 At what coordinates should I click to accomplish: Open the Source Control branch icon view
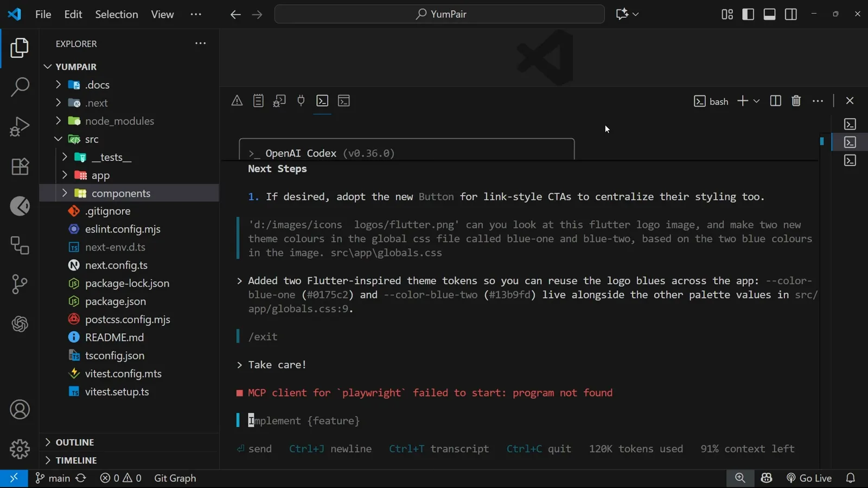coord(20,284)
